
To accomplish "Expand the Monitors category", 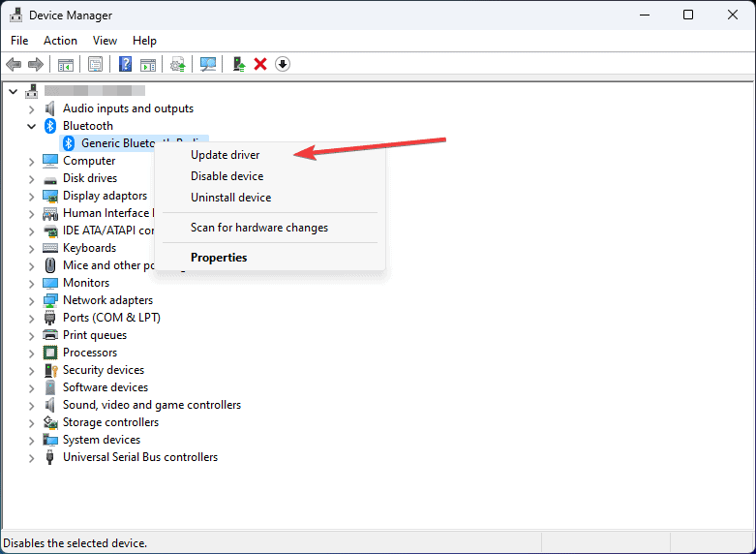I will pos(31,283).
